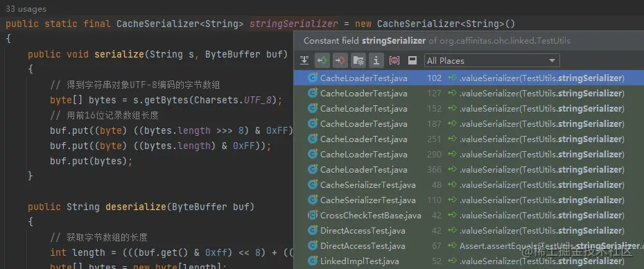This screenshot has height=269, width=644.
Task: Select the CacheSerializerTest.java usage at line 48
Action: point(469,185)
